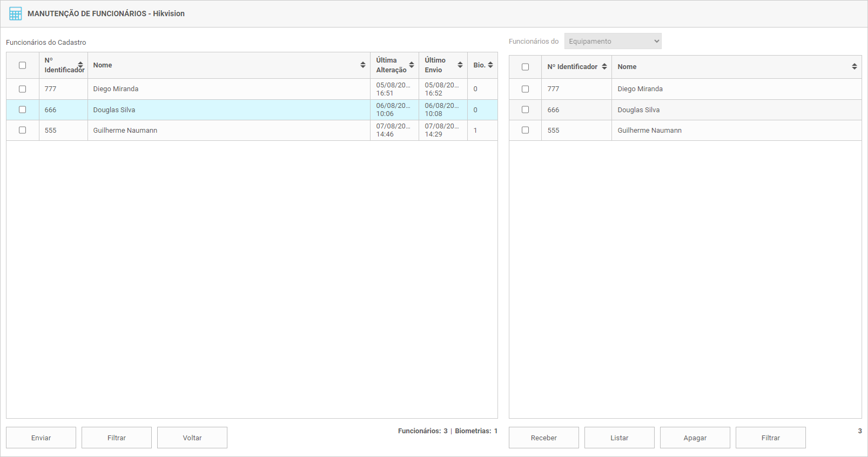Viewport: 868px width, 457px height.
Task: Tick the select-all checkbox in Cadastro header
Action: click(23, 65)
